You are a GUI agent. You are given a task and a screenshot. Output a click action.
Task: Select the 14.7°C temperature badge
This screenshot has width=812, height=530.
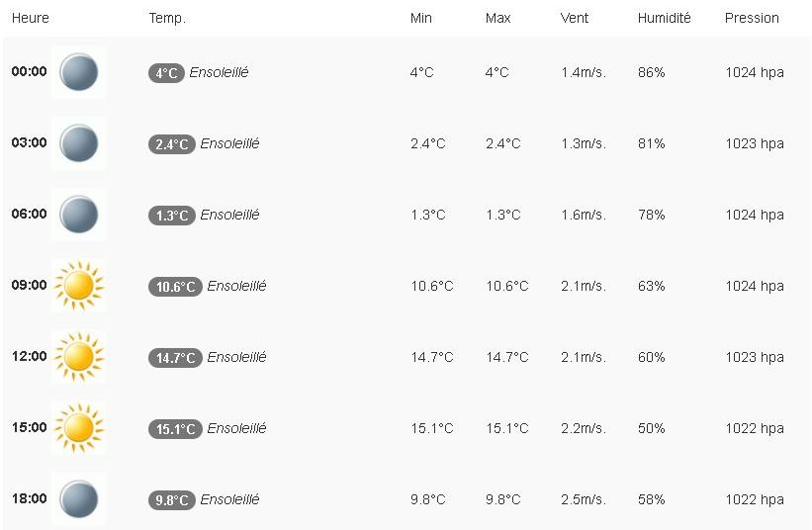(x=175, y=358)
